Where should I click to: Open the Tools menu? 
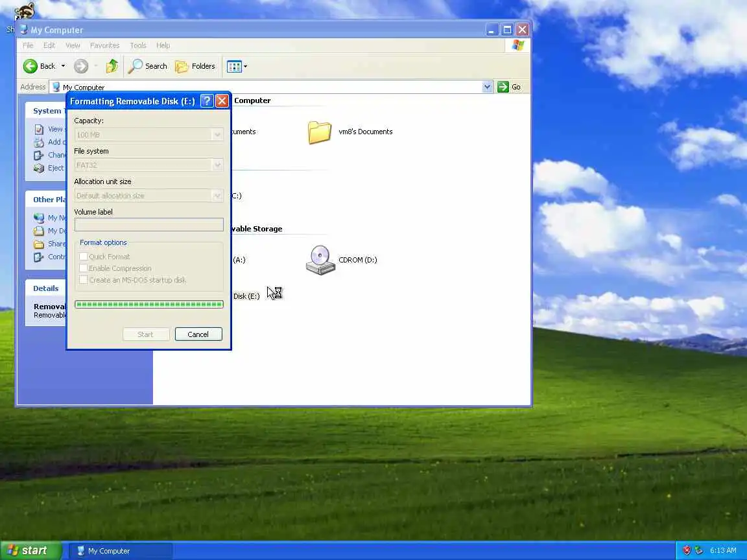pos(137,45)
